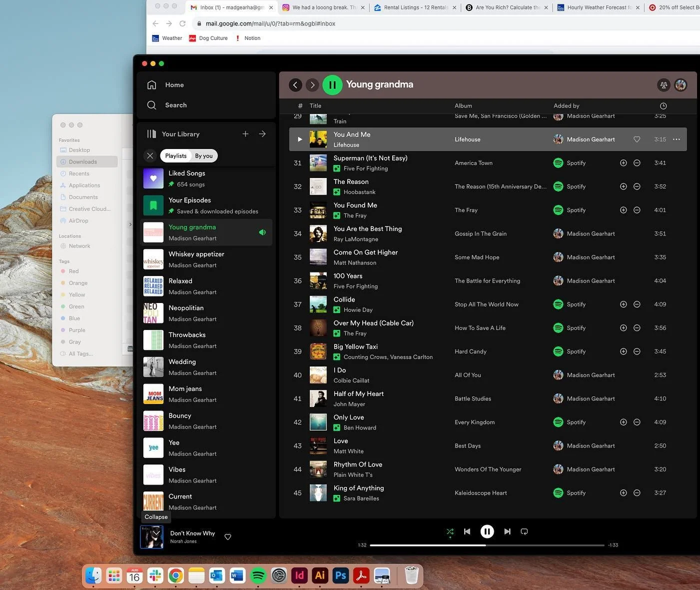Image resolution: width=700 pixels, height=590 pixels.
Task: Click the Chrome address bar
Action: tap(445, 23)
